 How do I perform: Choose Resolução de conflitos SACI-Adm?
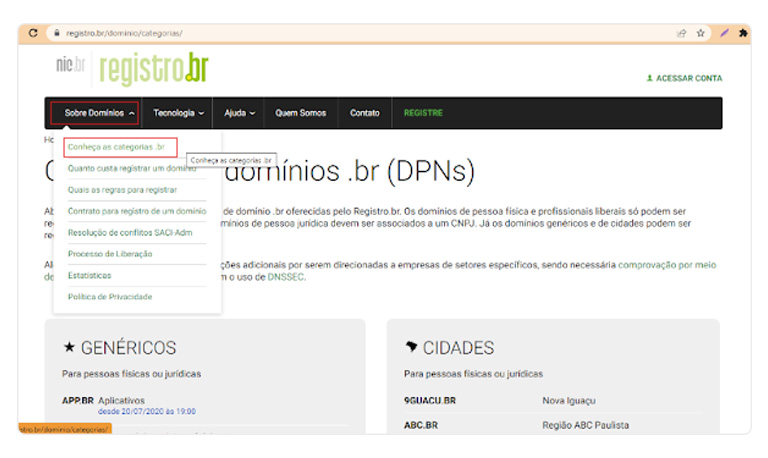tap(130, 233)
